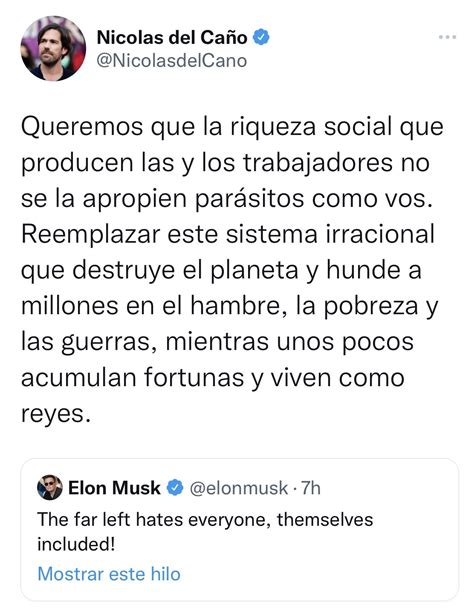Click the line 'se la apropien parásitos como vos.'
474x608 pixels.
tap(227, 199)
